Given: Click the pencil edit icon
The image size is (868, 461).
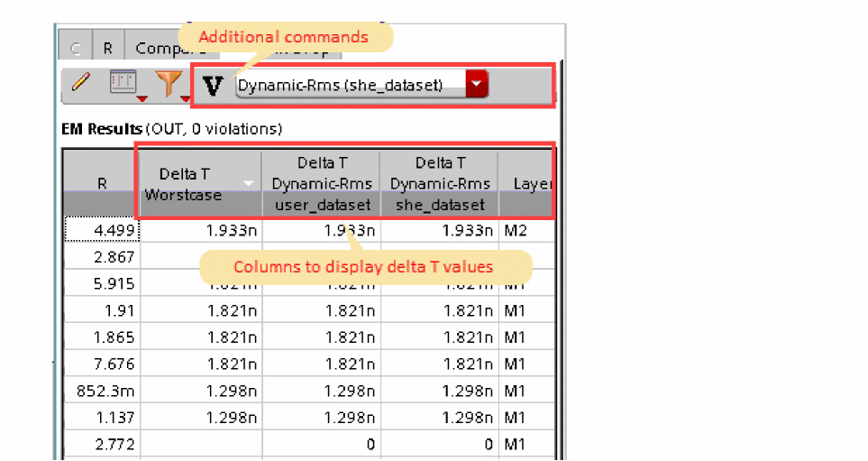Looking at the screenshot, I should pos(81,83).
